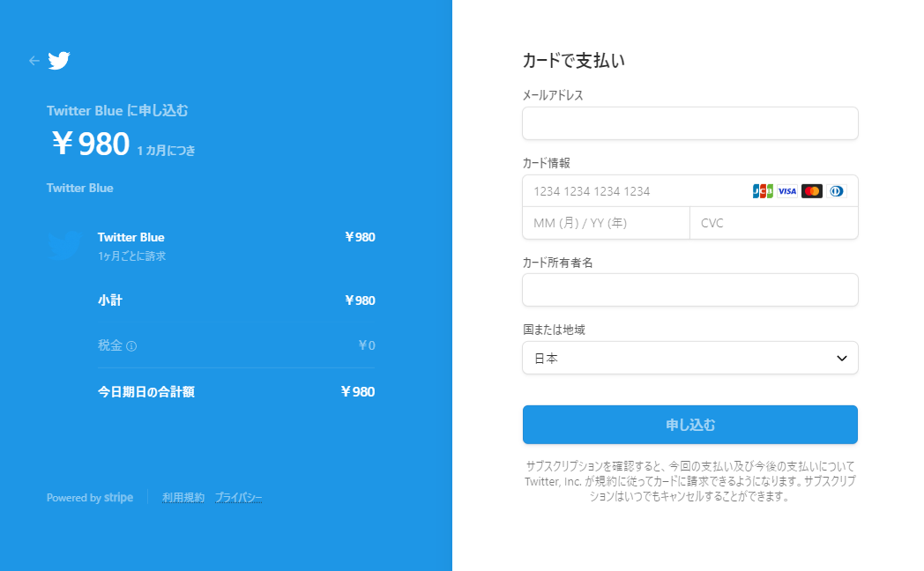Click the VISA card brand icon
Image resolution: width=924 pixels, height=571 pixels.
pos(787,191)
